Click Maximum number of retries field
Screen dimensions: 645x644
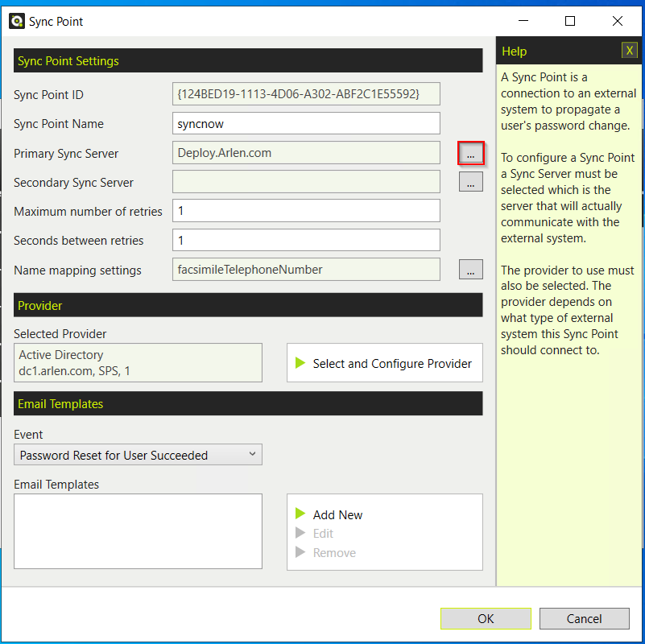pyautogui.click(x=306, y=211)
